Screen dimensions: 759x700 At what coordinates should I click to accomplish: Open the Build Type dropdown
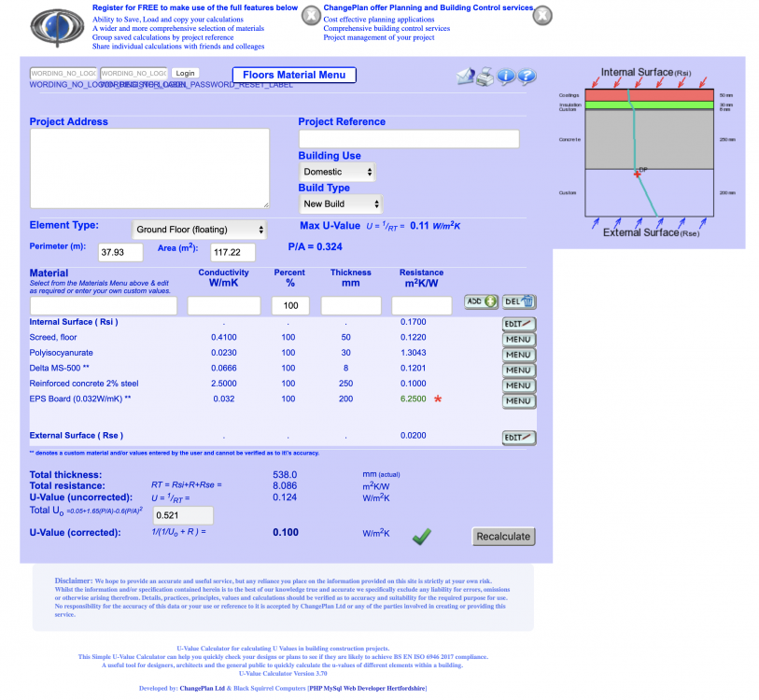pos(341,203)
